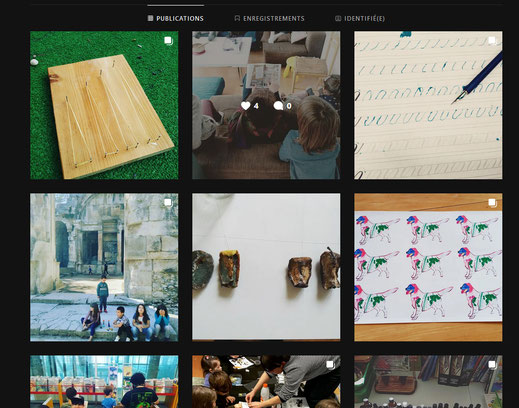Screen dimensions: 519x408
Task: Open the calligraphy practice sheet post
Action: coord(428,105)
